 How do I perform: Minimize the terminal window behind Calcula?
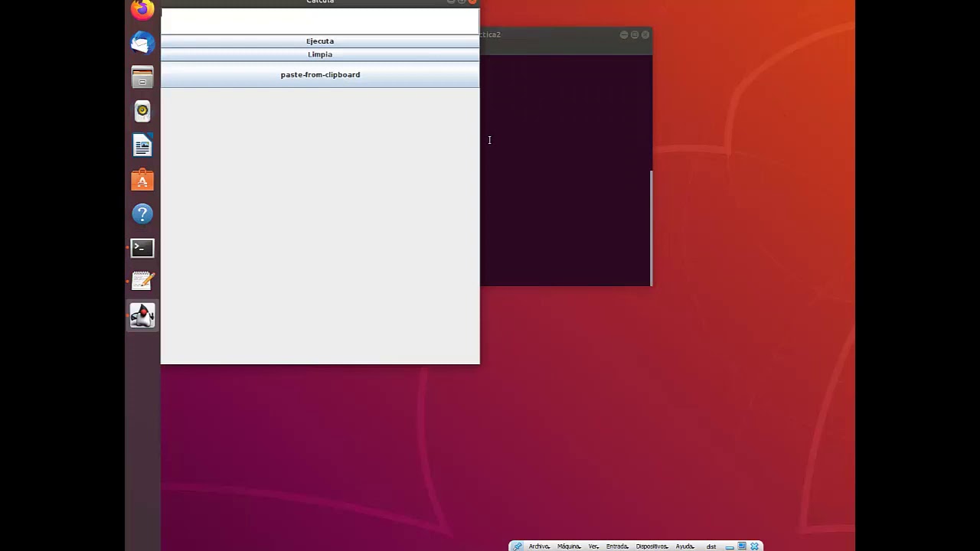[x=624, y=34]
